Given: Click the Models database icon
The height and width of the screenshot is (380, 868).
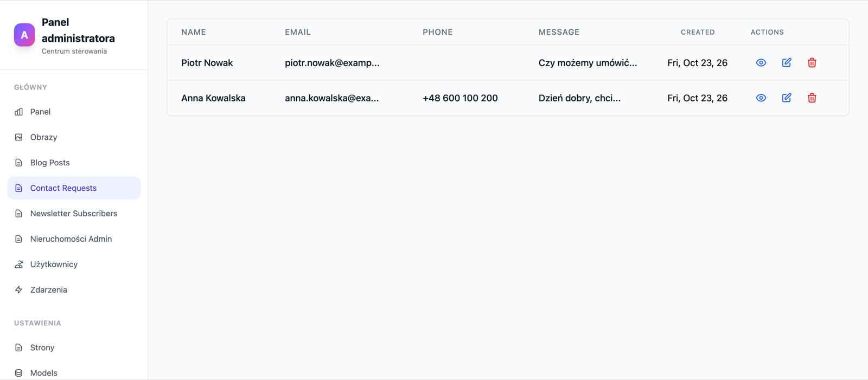Looking at the screenshot, I should [19, 373].
